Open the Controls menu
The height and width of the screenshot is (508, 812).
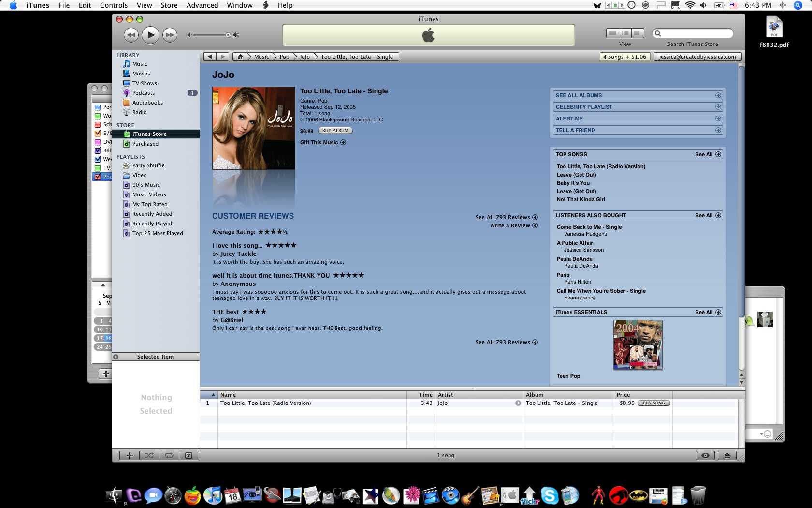click(x=114, y=5)
